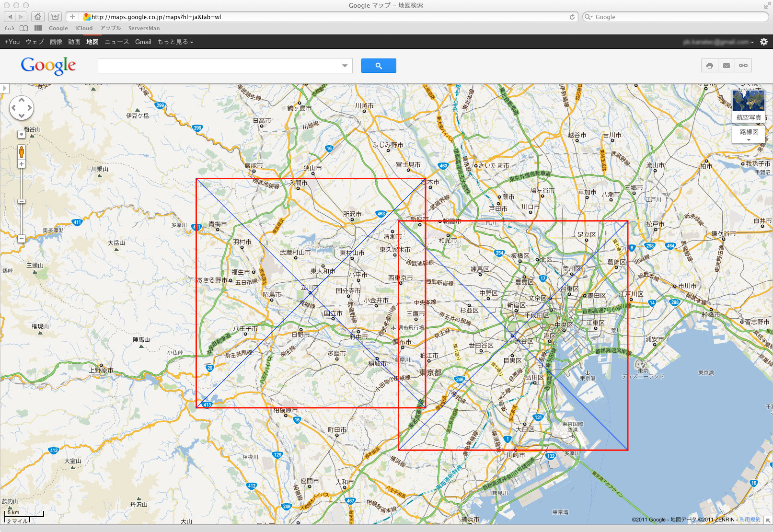Image resolution: width=773 pixels, height=532 pixels.
Task: Open the ニュース tab
Action: (x=117, y=42)
